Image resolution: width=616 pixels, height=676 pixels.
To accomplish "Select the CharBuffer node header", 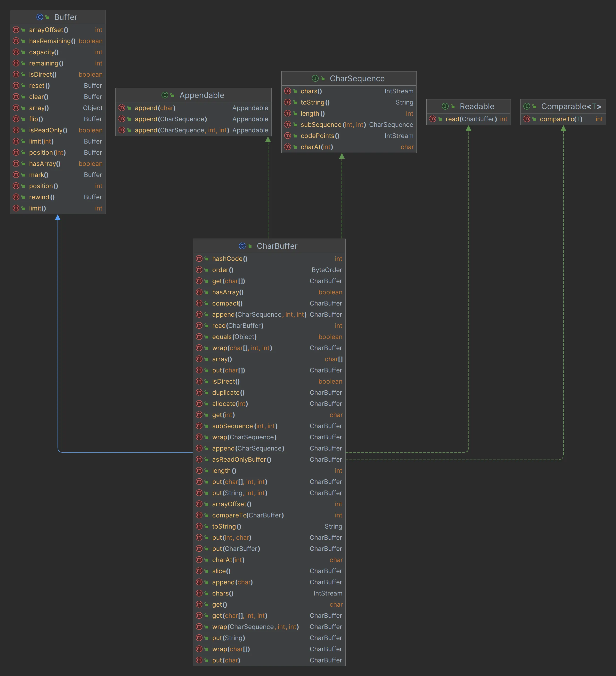I will coord(277,246).
